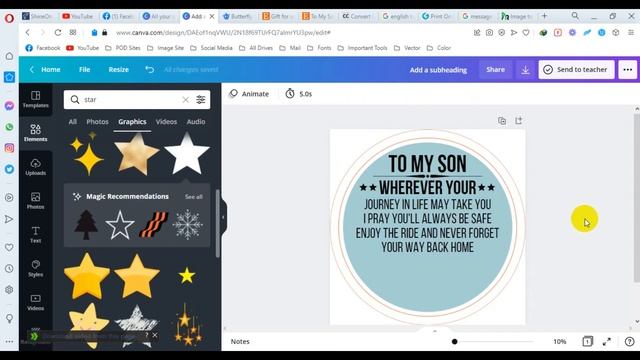Open the Text sidebar panel
640x360 pixels.
(36, 235)
